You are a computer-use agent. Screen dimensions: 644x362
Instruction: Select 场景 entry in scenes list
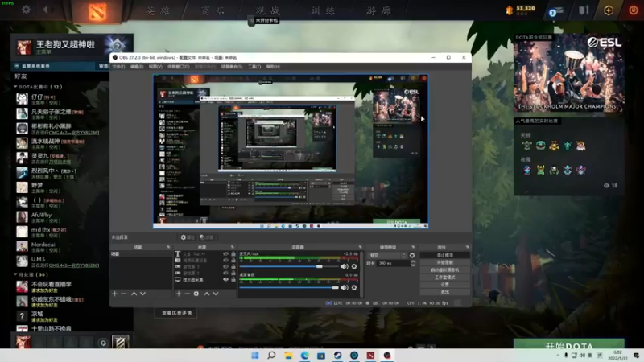click(x=140, y=254)
